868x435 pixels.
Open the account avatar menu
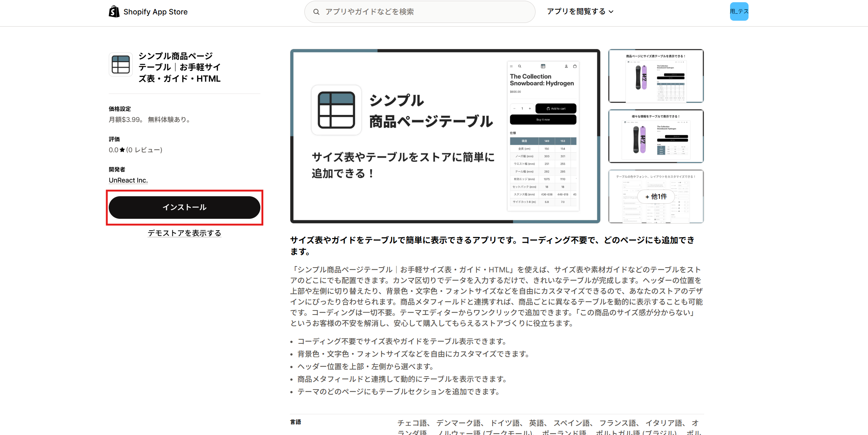coord(739,11)
